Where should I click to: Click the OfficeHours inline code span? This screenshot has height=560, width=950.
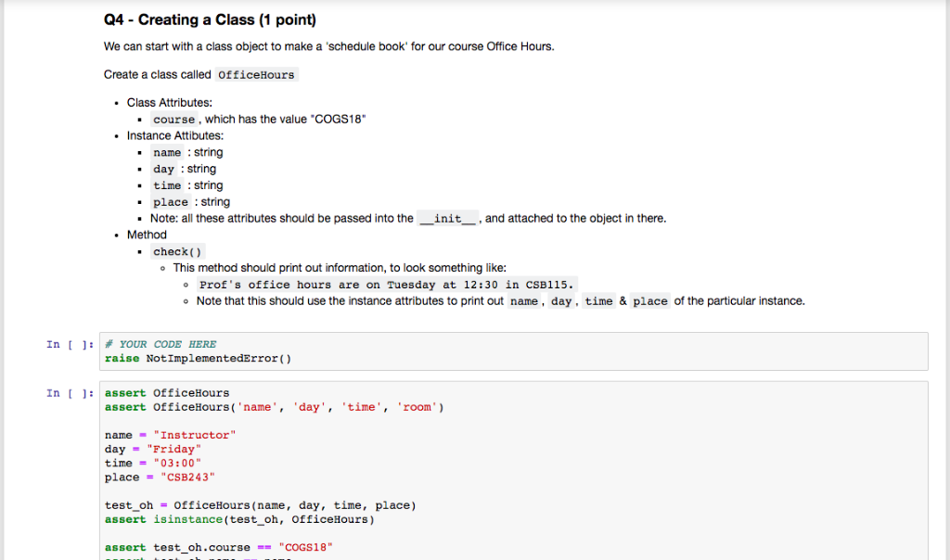(256, 74)
